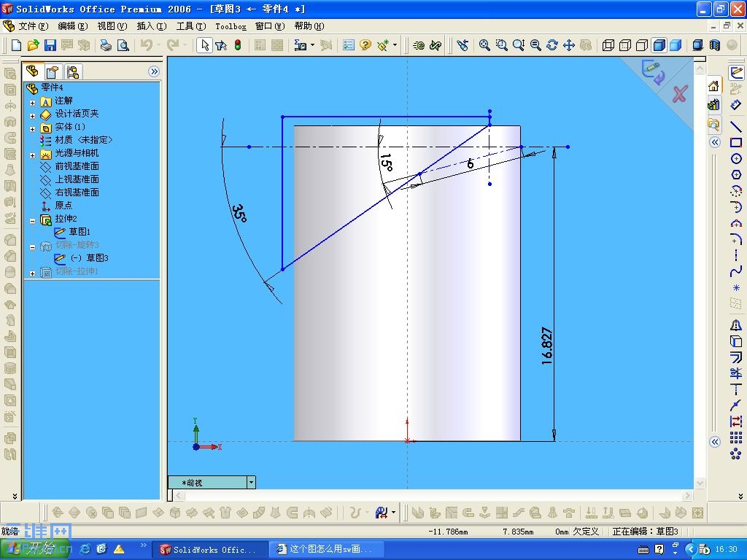Select the Rectangle sketch tool
The height and width of the screenshot is (560, 747).
[736, 142]
